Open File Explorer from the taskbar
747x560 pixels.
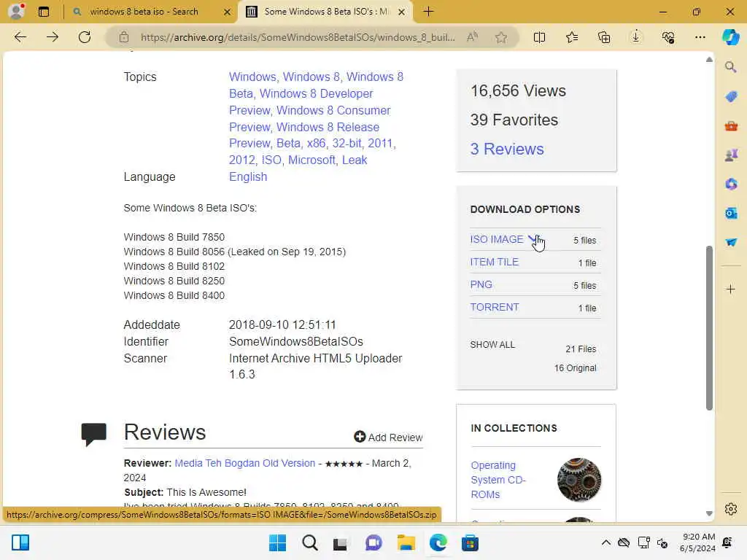406,542
